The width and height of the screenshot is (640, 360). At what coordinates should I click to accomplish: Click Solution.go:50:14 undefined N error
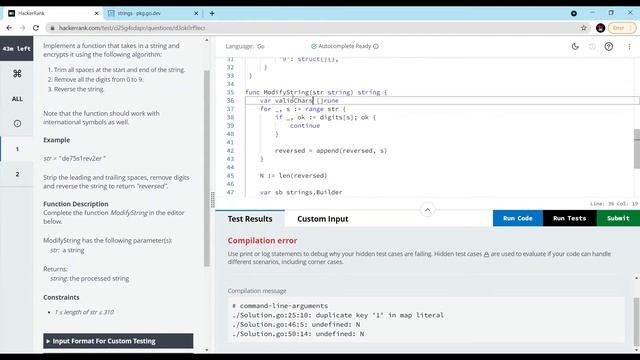point(298,334)
